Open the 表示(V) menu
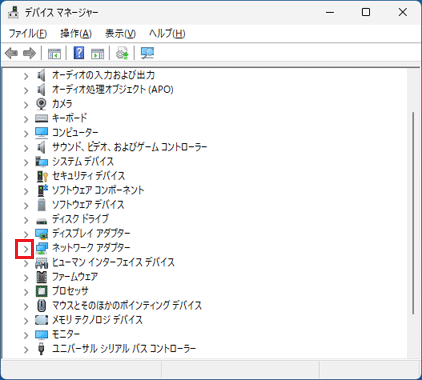Screen dimensions: 422x380 click(120, 33)
